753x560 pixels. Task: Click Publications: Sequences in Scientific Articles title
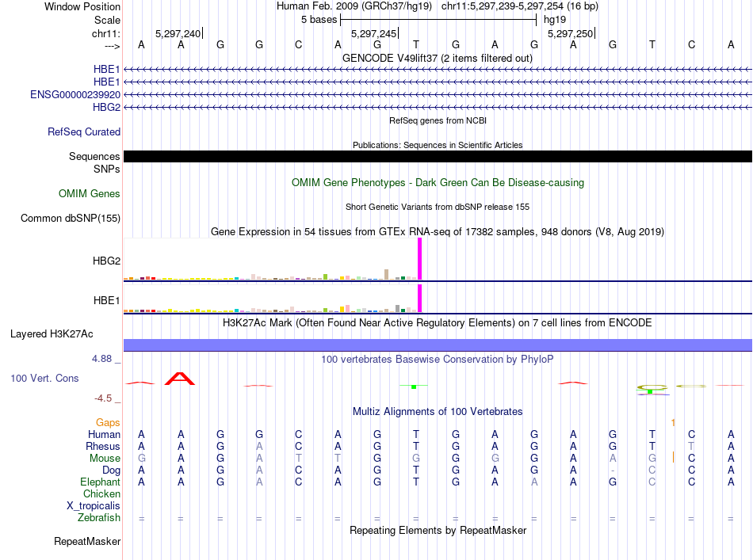438,145
